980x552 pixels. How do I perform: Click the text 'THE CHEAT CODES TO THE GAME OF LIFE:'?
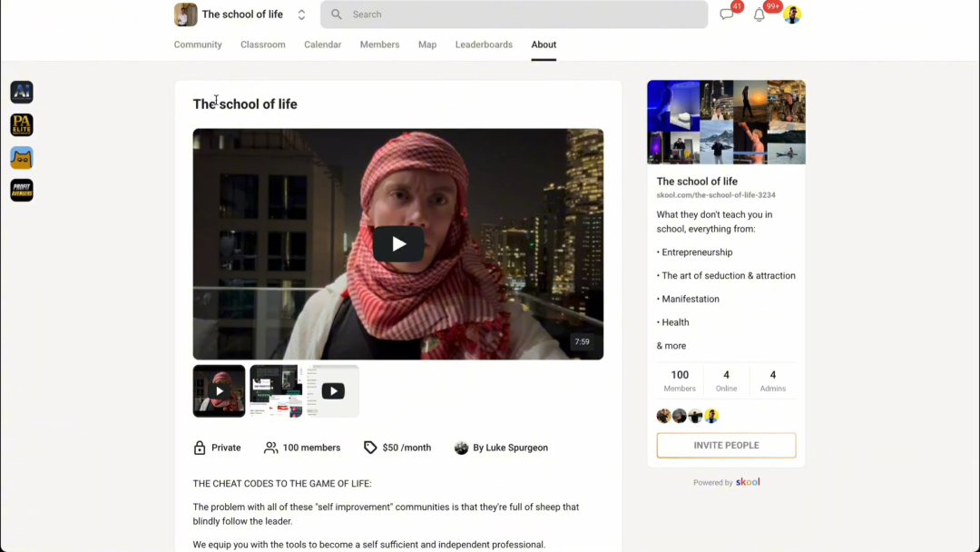282,483
